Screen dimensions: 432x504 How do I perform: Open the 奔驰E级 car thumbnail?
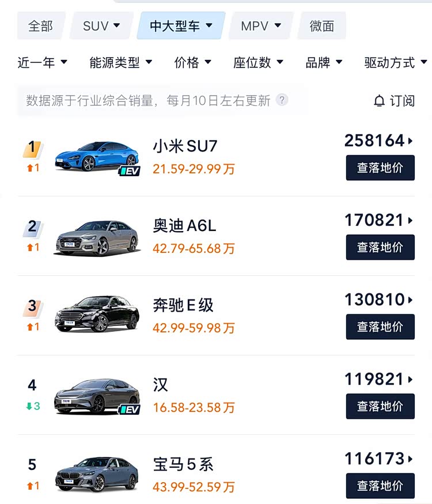[97, 314]
